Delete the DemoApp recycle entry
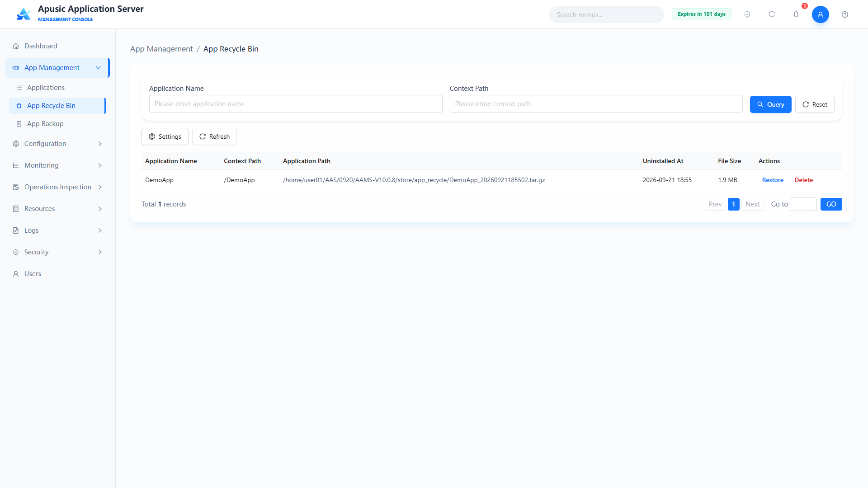The height and width of the screenshot is (488, 868). (803, 180)
